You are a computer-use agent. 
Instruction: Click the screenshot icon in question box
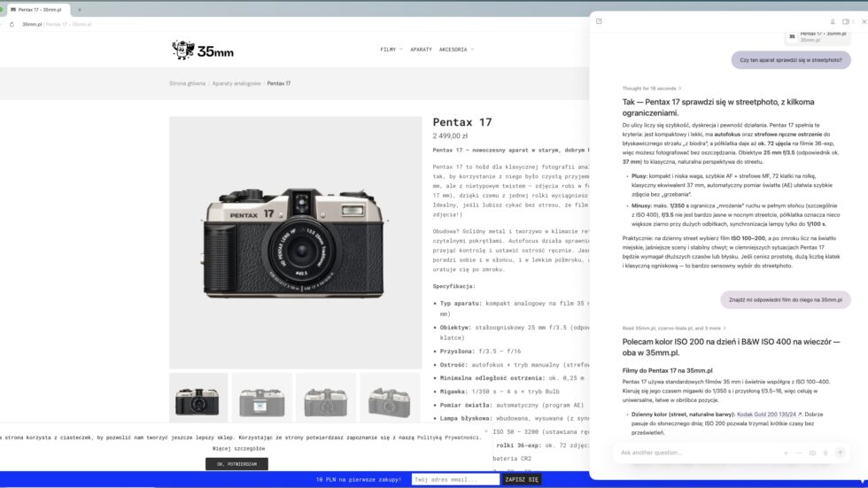(812, 453)
